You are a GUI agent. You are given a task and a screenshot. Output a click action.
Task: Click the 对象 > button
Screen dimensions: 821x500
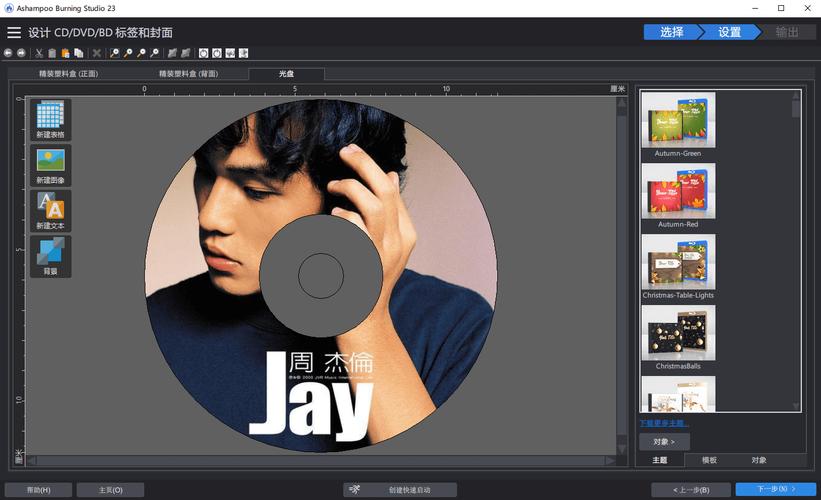(x=664, y=442)
